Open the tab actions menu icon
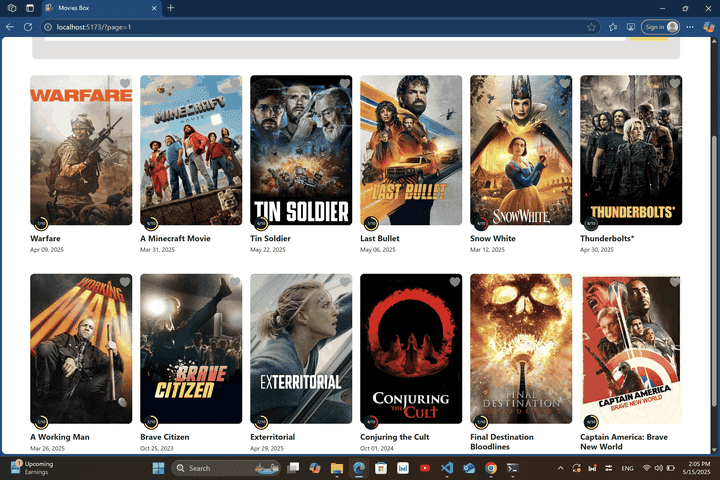720x480 pixels. pyautogui.click(x=30, y=8)
